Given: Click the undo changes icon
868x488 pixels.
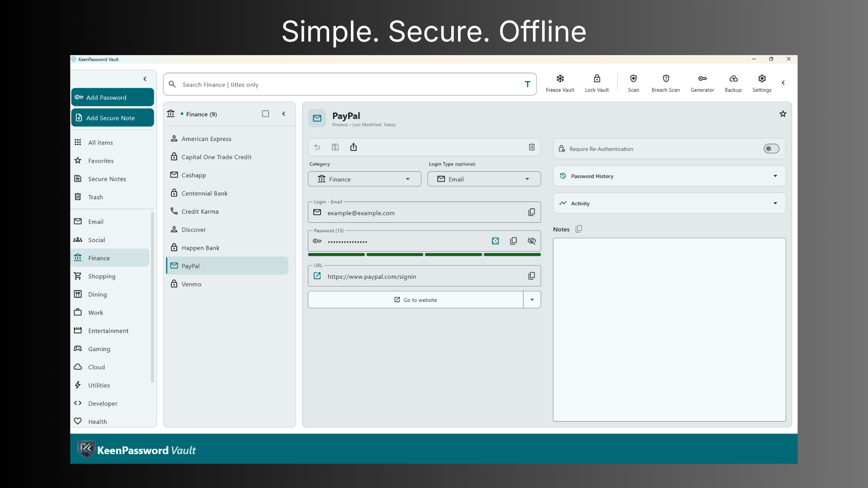Looking at the screenshot, I should 317,147.
